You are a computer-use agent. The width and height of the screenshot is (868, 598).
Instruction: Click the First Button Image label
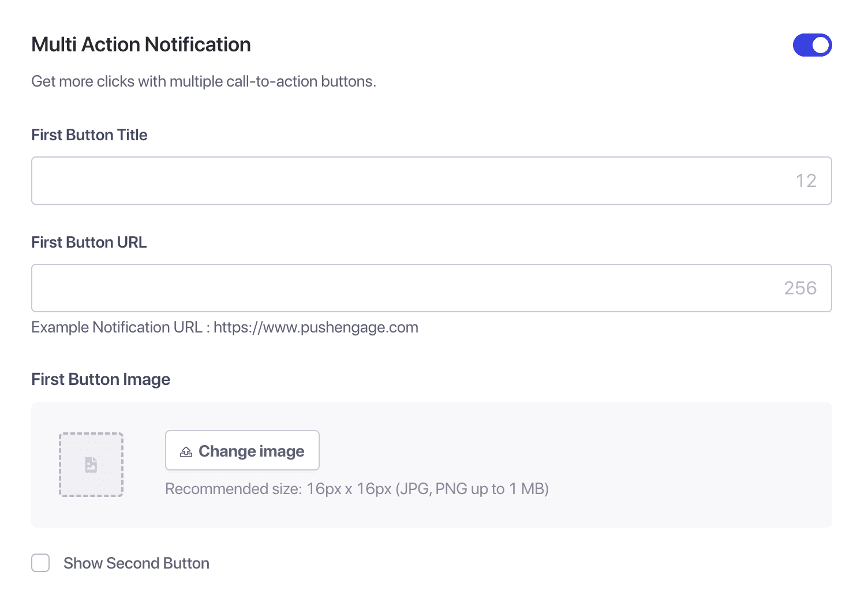pos(100,379)
